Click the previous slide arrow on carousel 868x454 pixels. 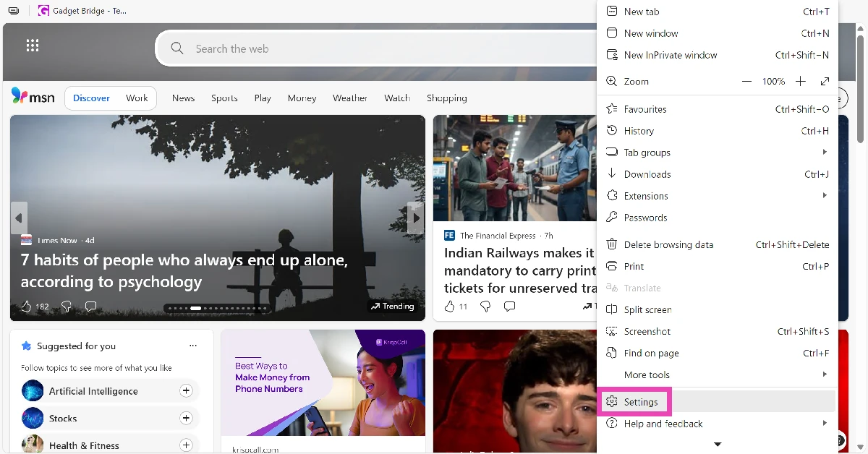[19, 218]
